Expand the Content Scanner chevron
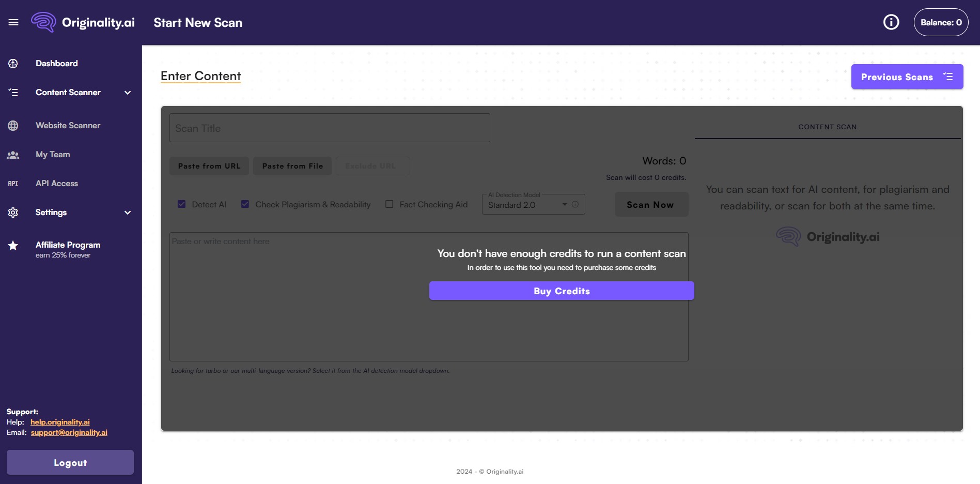980x484 pixels. pyautogui.click(x=128, y=93)
